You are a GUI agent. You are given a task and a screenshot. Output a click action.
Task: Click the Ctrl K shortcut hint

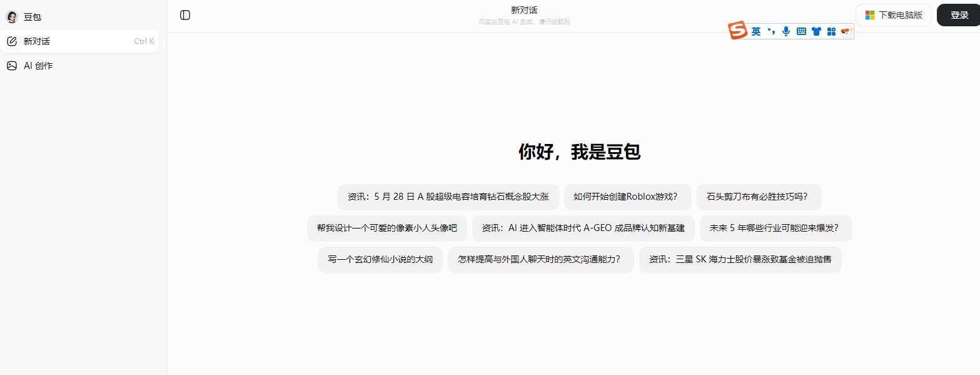[144, 41]
